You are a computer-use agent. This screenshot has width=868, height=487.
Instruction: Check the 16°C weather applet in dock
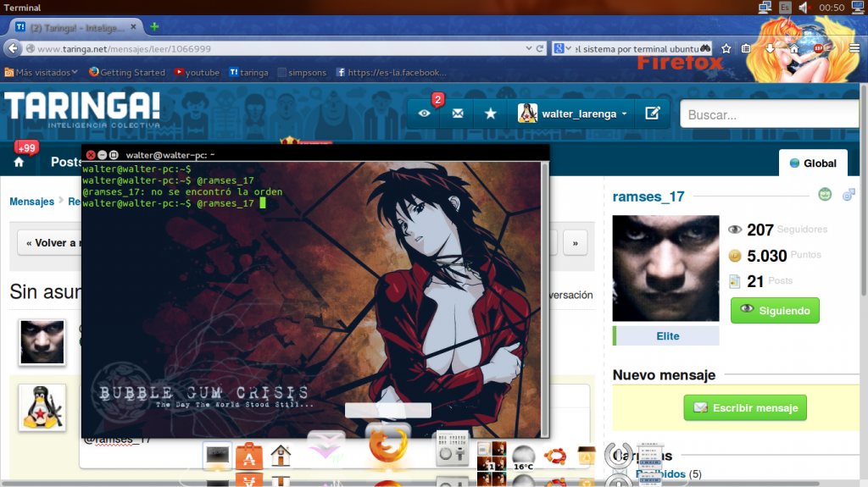point(523,457)
